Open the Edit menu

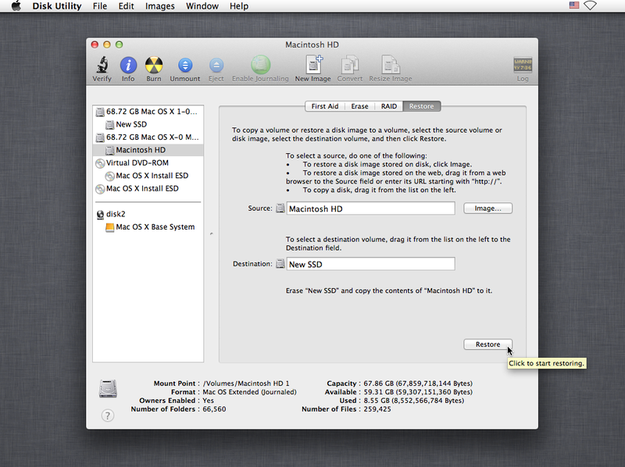(126, 6)
